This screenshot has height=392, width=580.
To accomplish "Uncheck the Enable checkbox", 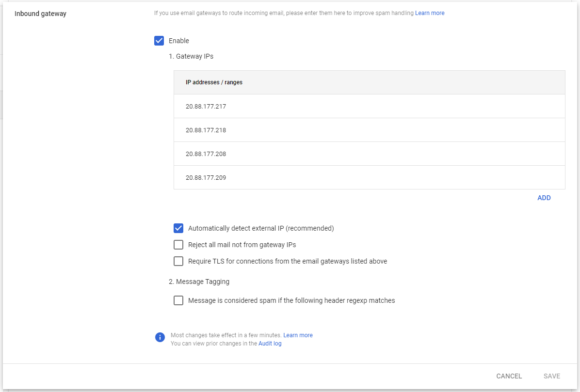I will pos(159,41).
